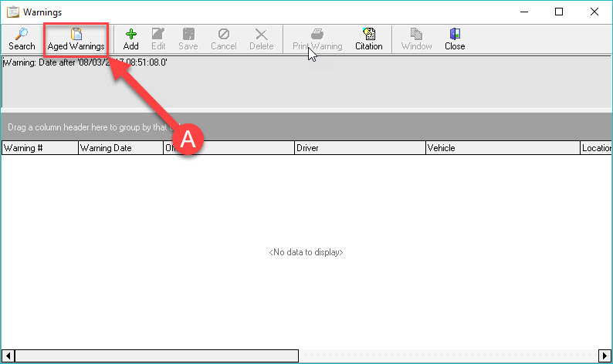Image resolution: width=613 pixels, height=364 pixels.
Task: Open the Citation toolbar button
Action: [368, 34]
